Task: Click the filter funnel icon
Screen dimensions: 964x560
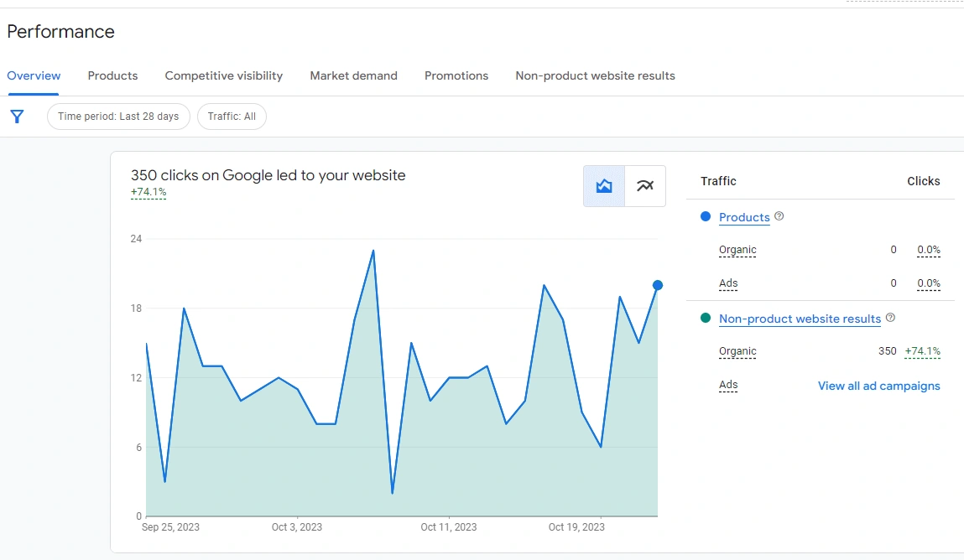Action: click(17, 117)
